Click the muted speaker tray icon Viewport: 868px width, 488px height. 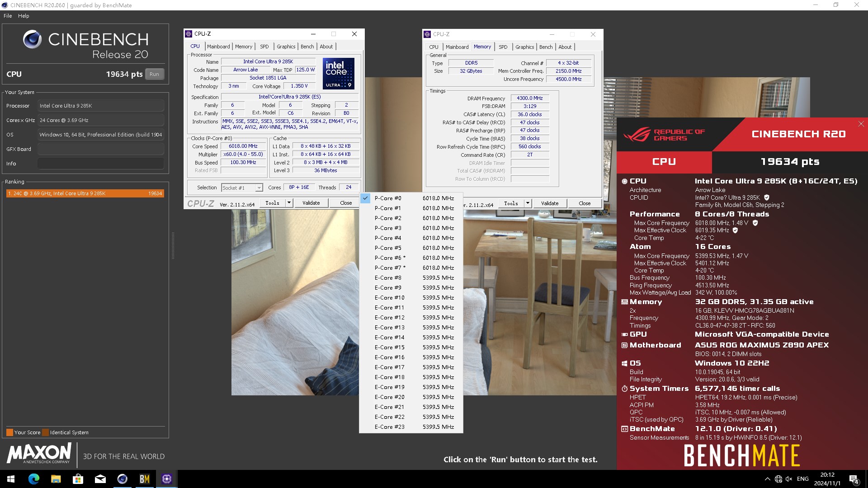point(789,479)
